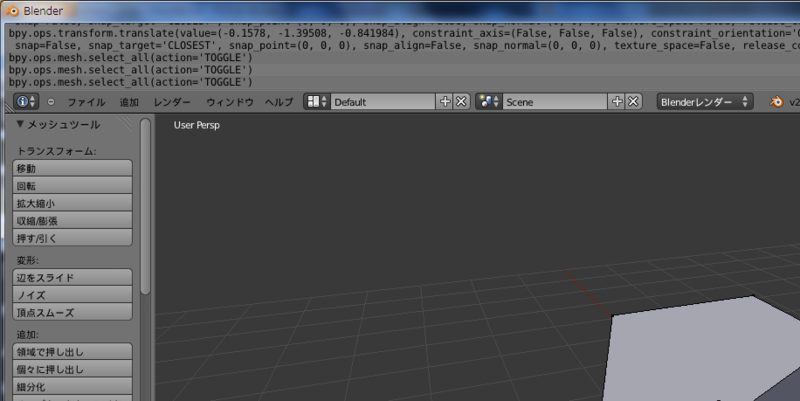Viewport: 800px width, 401px height.
Task: Click the 領域で押し出し button
Action: (x=72, y=352)
